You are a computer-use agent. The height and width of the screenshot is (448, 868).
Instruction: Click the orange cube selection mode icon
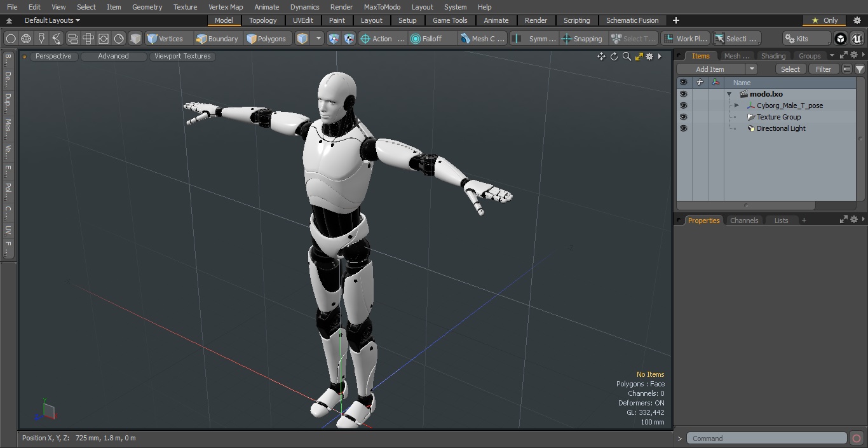tap(302, 39)
